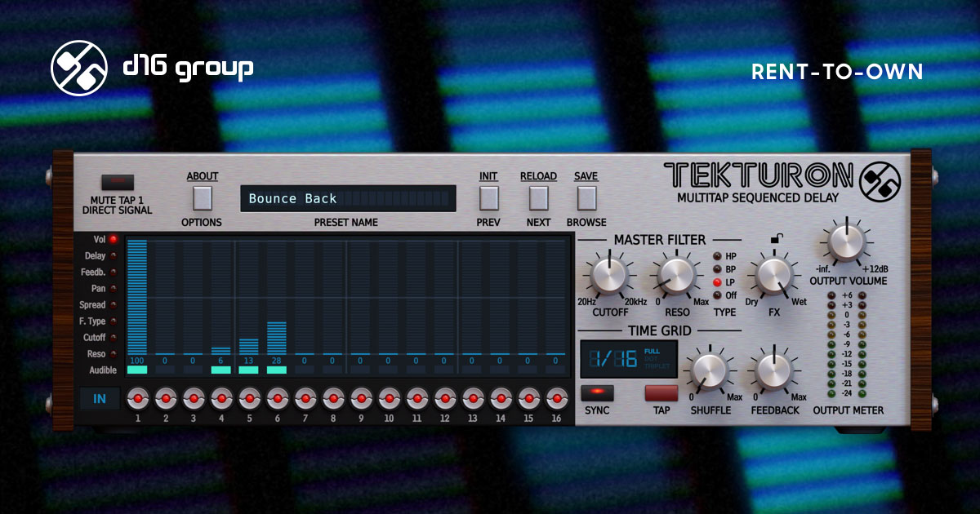Select the Feedb. parameter row

click(99, 272)
